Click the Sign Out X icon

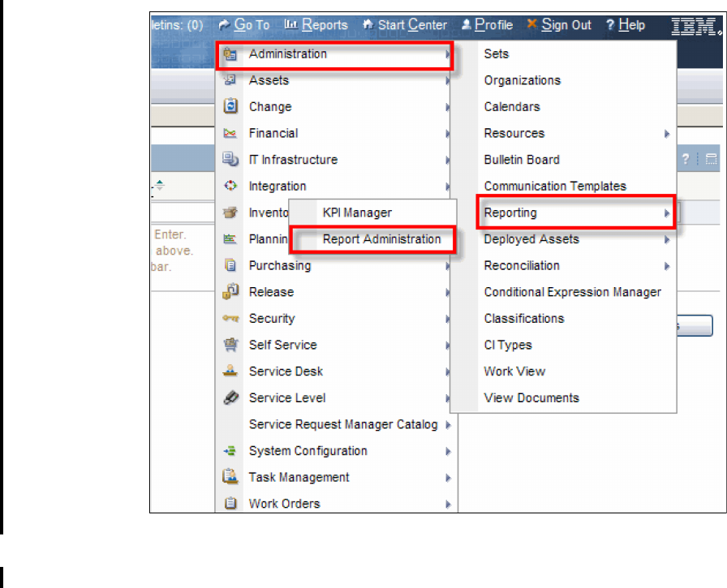531,24
